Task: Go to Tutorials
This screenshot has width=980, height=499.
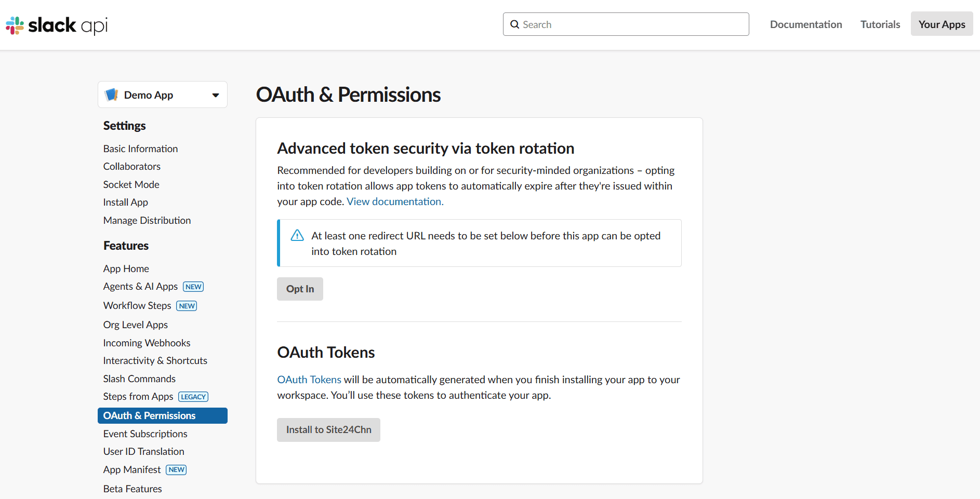Action: tap(880, 24)
